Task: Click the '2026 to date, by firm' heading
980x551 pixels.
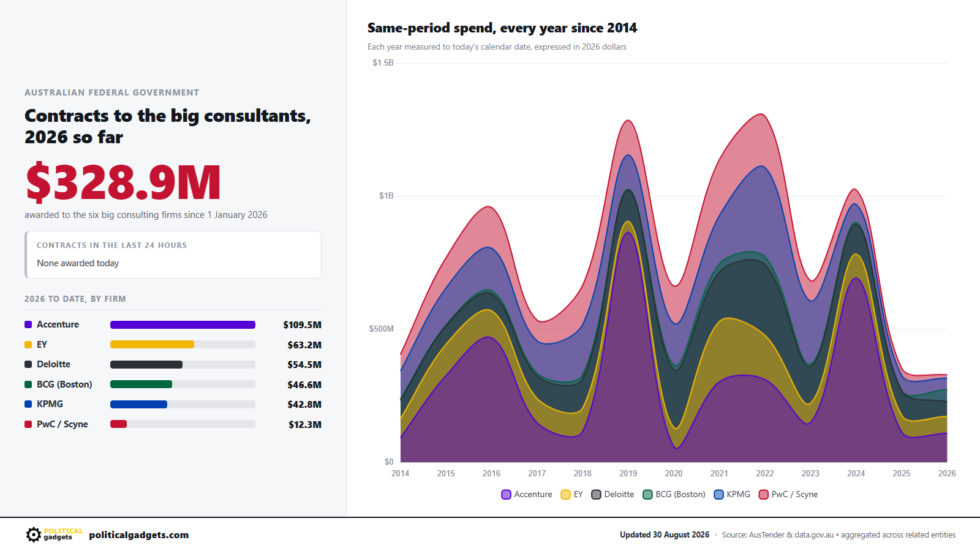Action: 75,299
